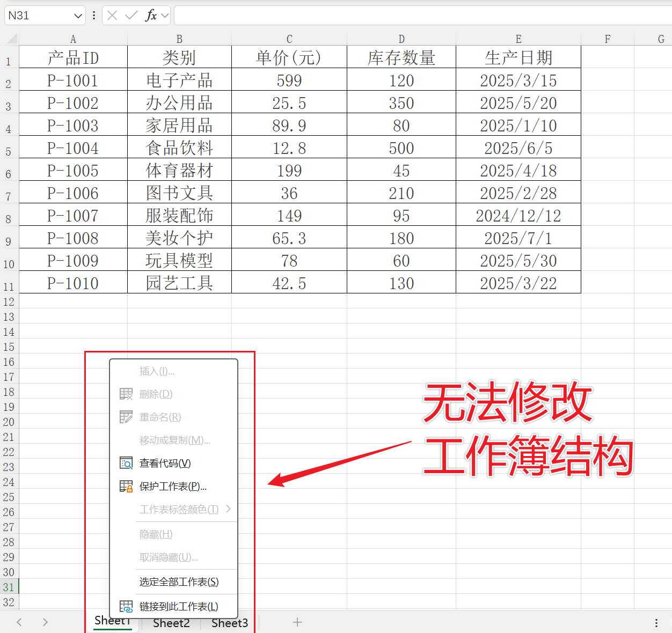Switch to the Sheet2 tab

tap(171, 623)
